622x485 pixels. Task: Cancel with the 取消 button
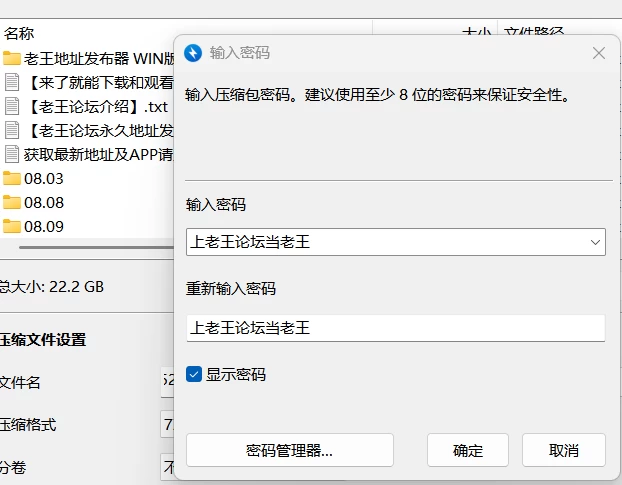click(564, 450)
